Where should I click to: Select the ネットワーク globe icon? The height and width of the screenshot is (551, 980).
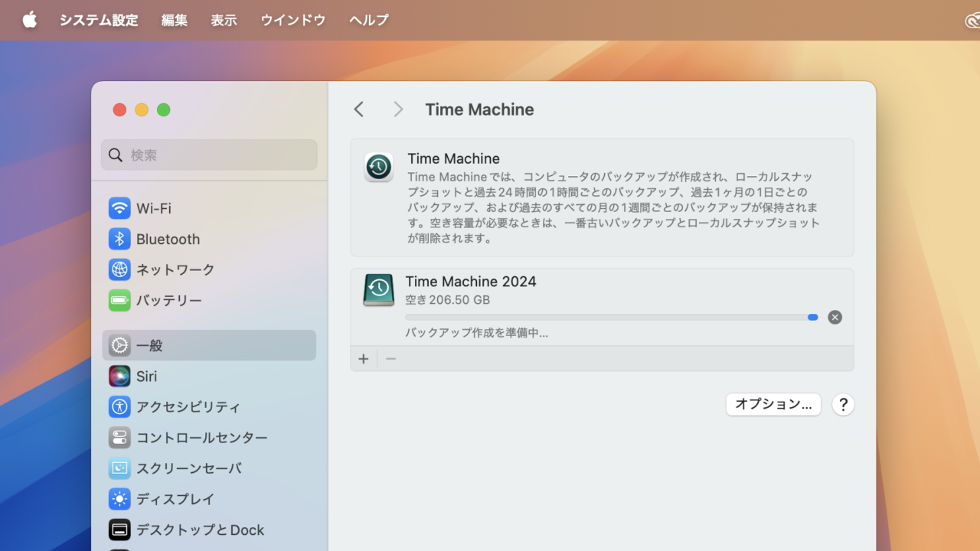[119, 269]
